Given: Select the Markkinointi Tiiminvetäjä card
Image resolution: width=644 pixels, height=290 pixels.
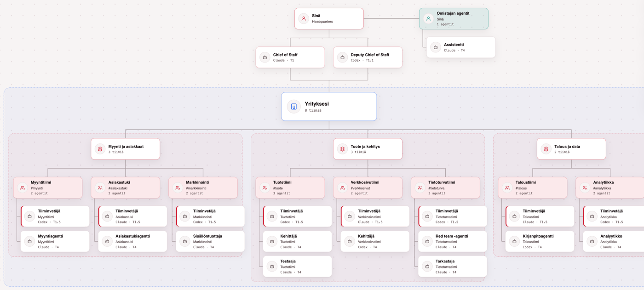Looking at the screenshot, I should pyautogui.click(x=210, y=216).
